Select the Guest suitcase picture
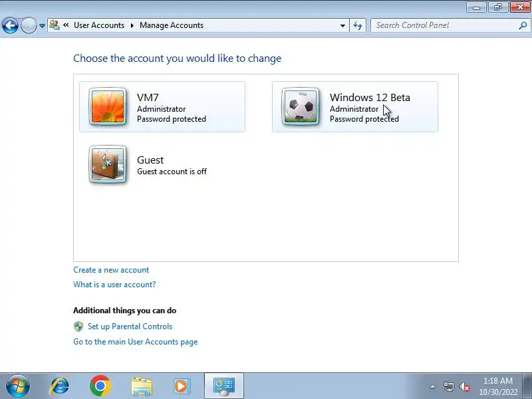This screenshot has width=532, height=399. pos(108,164)
